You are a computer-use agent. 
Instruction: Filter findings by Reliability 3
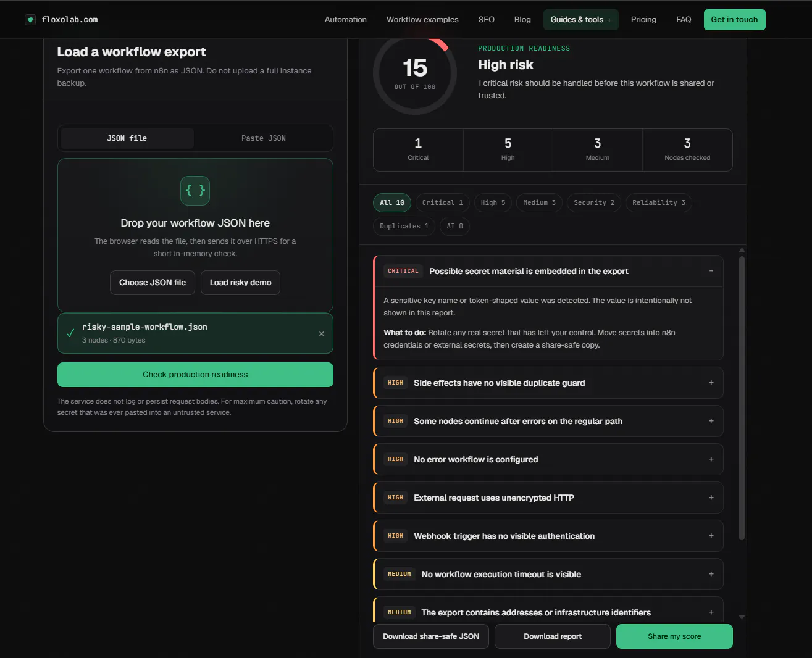click(659, 202)
